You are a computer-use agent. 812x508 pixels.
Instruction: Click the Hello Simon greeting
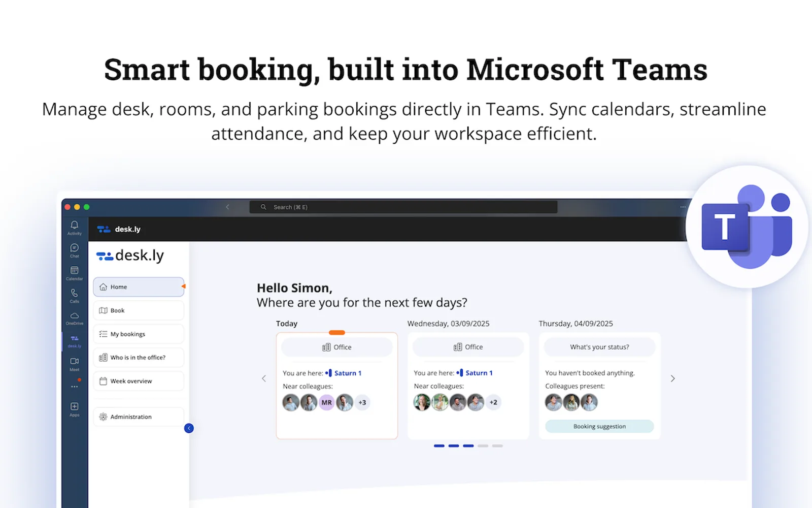pos(294,288)
